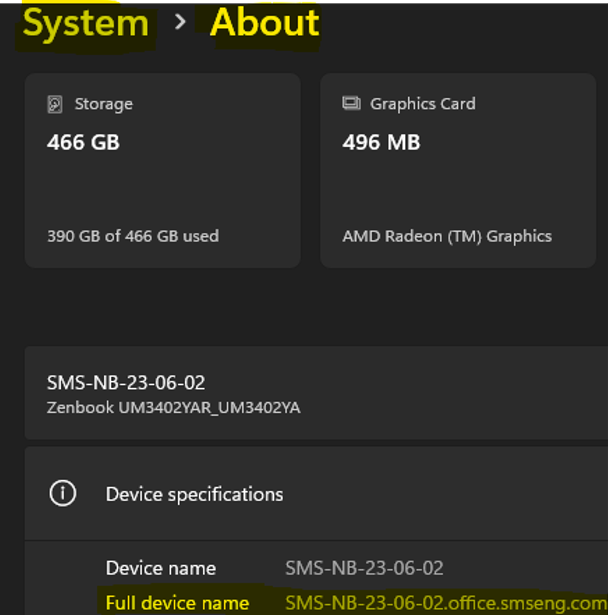
Task: Click the Full device name label
Action: [177, 603]
